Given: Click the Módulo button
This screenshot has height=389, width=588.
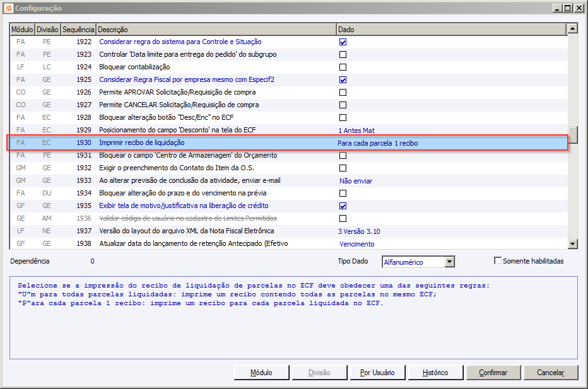Looking at the screenshot, I should point(261,373).
